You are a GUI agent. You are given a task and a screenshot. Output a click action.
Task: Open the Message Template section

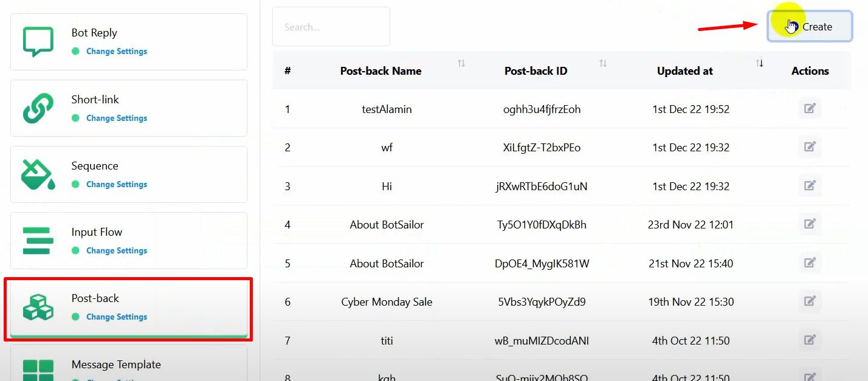(116, 365)
